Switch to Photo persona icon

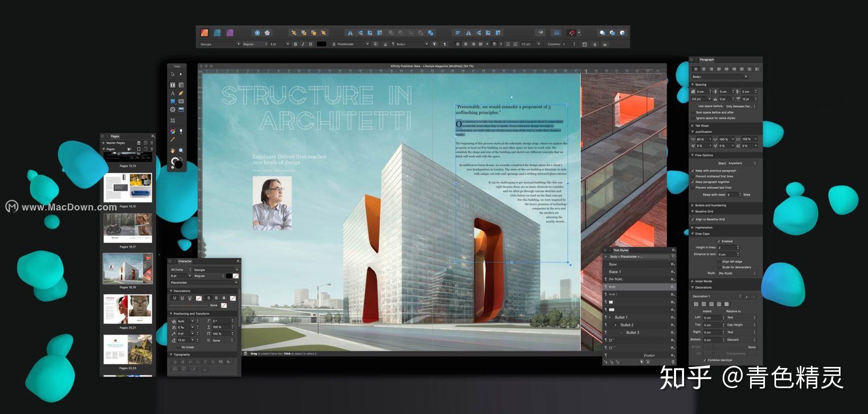click(230, 33)
